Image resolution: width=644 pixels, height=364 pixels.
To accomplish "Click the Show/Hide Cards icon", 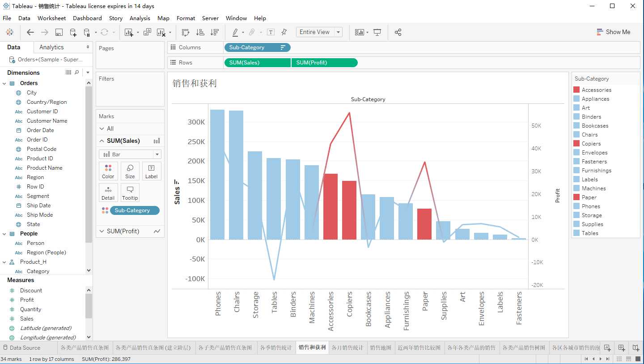I will 359,32.
